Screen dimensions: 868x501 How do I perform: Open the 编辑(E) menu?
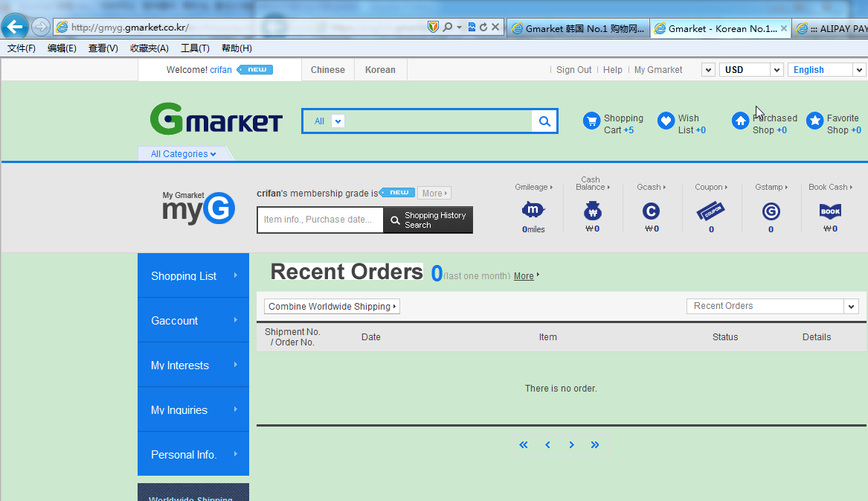(62, 48)
